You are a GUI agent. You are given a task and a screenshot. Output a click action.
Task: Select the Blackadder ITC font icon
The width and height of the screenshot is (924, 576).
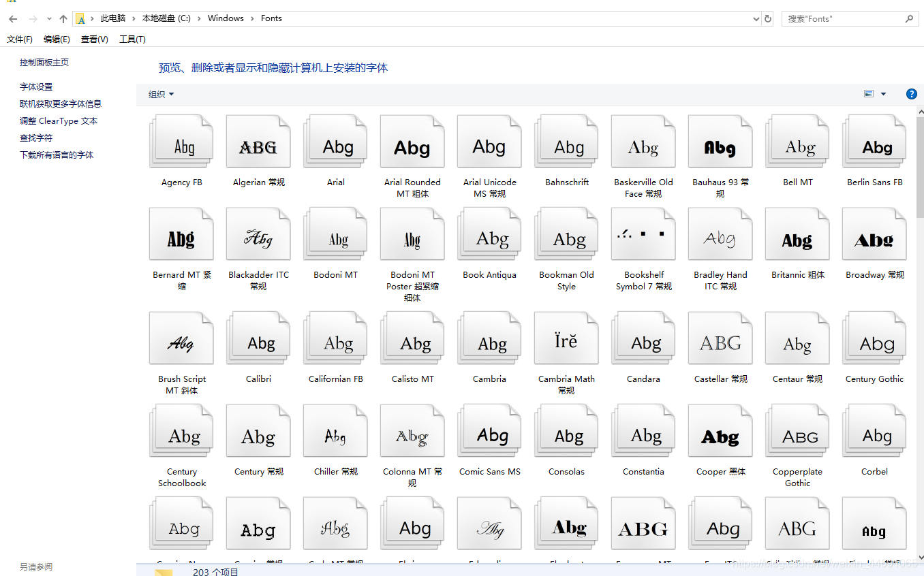tap(258, 234)
